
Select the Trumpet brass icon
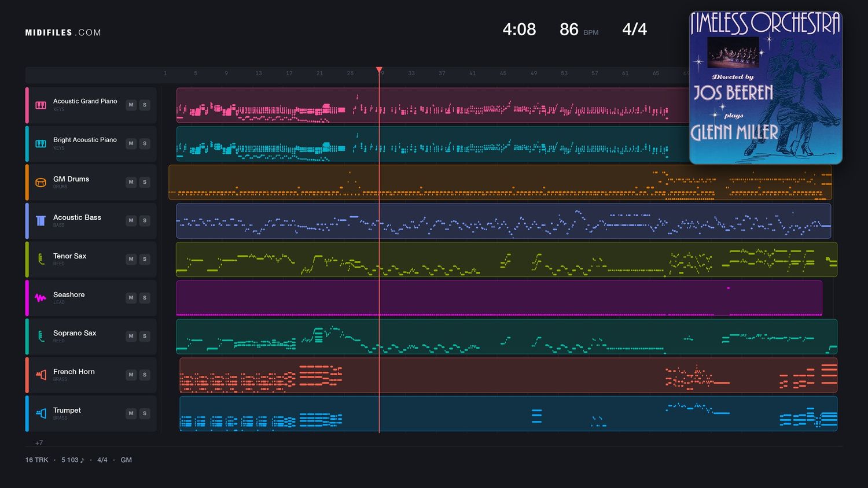(41, 413)
